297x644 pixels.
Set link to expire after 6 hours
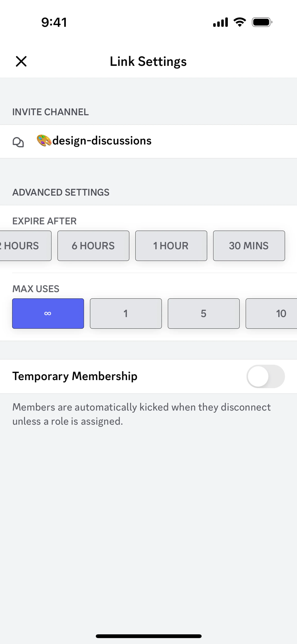click(93, 246)
